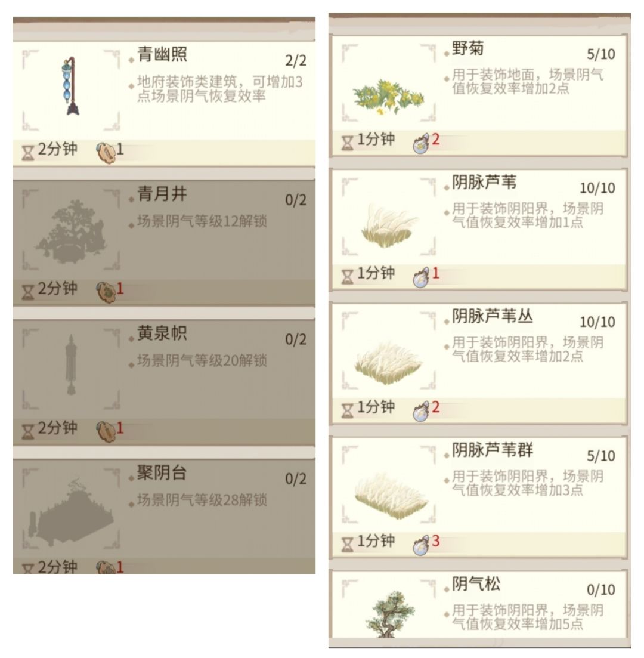Click the 场景阴气等级28解锁 unlock text
644x658 pixels.
click(202, 500)
